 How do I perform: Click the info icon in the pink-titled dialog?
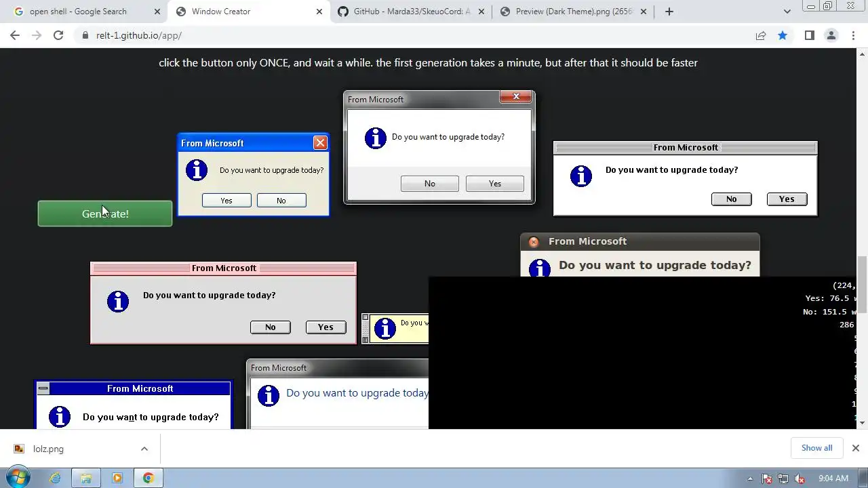(118, 302)
